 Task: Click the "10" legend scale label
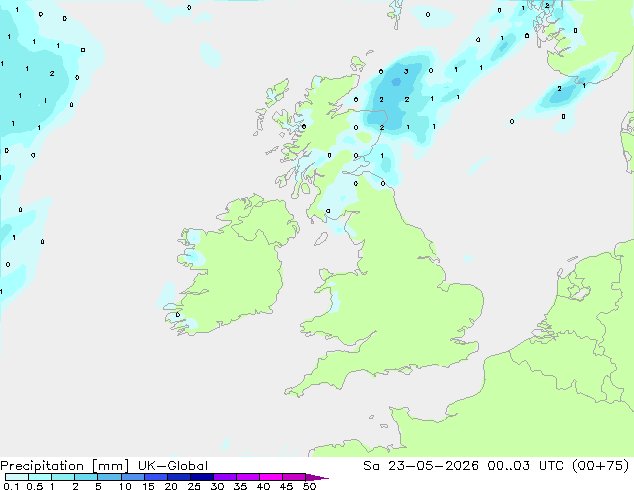coord(125,486)
